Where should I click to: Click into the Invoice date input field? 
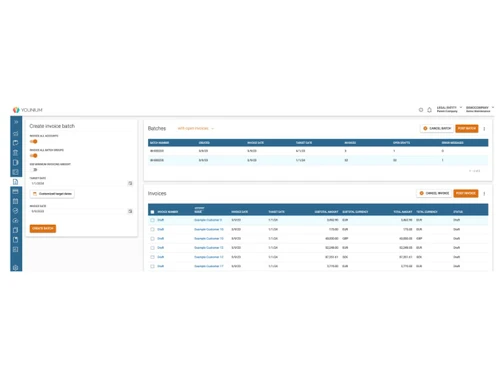pyautogui.click(x=78, y=211)
